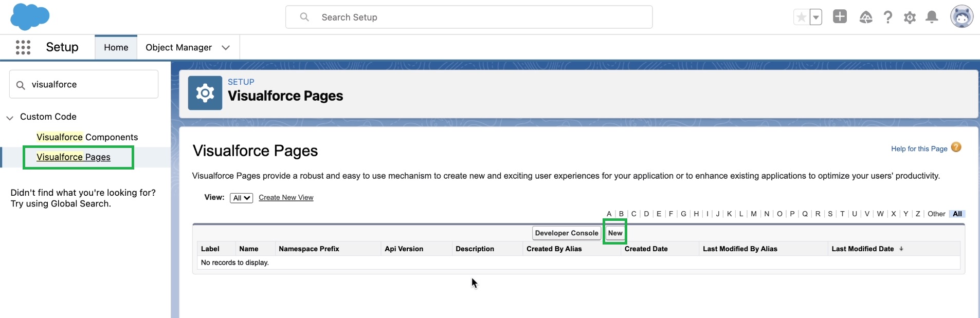Viewport: 980px width, 318px height.
Task: Sort by Api Version column
Action: click(404, 249)
